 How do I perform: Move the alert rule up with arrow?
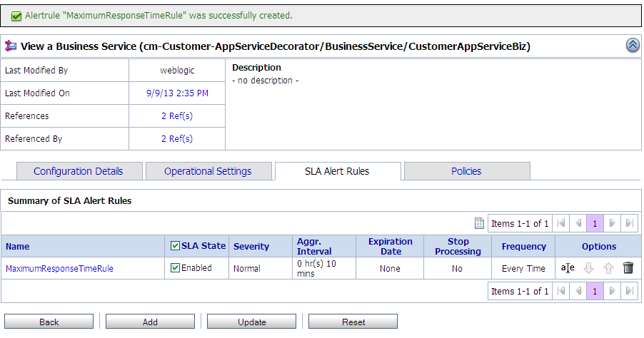click(x=608, y=268)
